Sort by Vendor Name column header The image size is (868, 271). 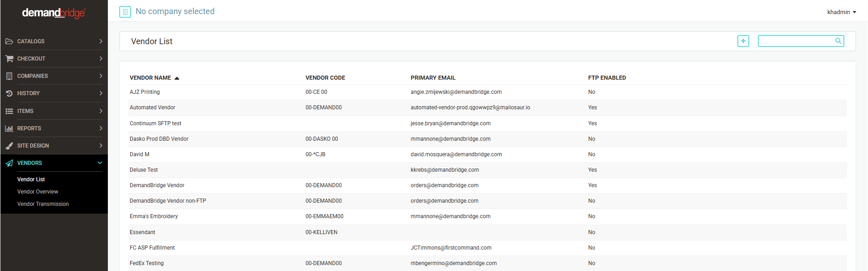pyautogui.click(x=150, y=78)
